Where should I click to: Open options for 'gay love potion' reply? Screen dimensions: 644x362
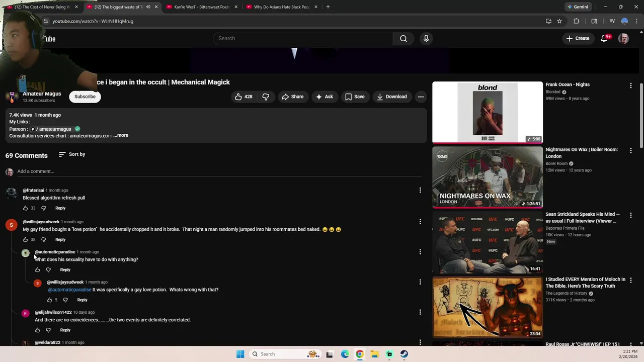tap(420, 282)
